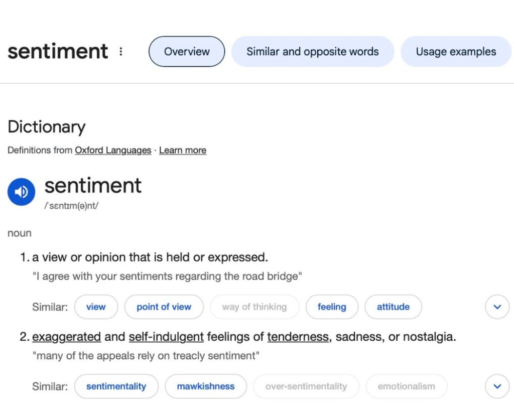Select the 'attitude' synonym chip
Image resolution: width=514 pixels, height=420 pixels.
(393, 307)
